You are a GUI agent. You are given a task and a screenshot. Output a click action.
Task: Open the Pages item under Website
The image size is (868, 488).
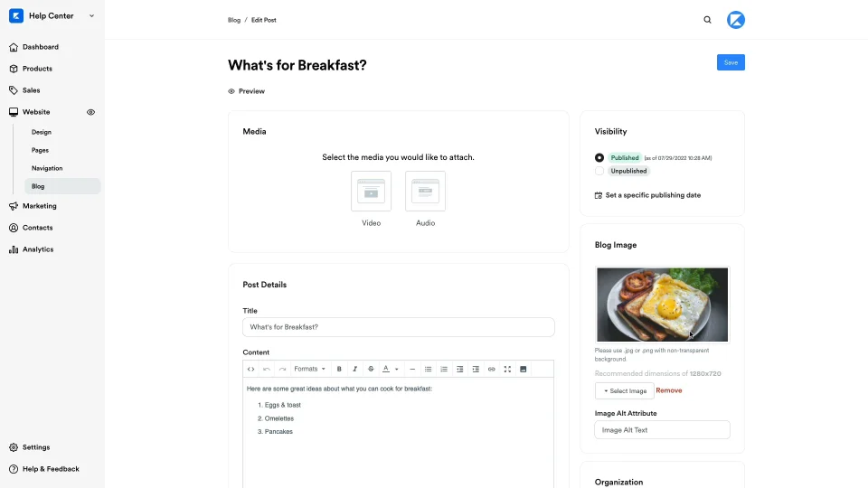coord(40,151)
